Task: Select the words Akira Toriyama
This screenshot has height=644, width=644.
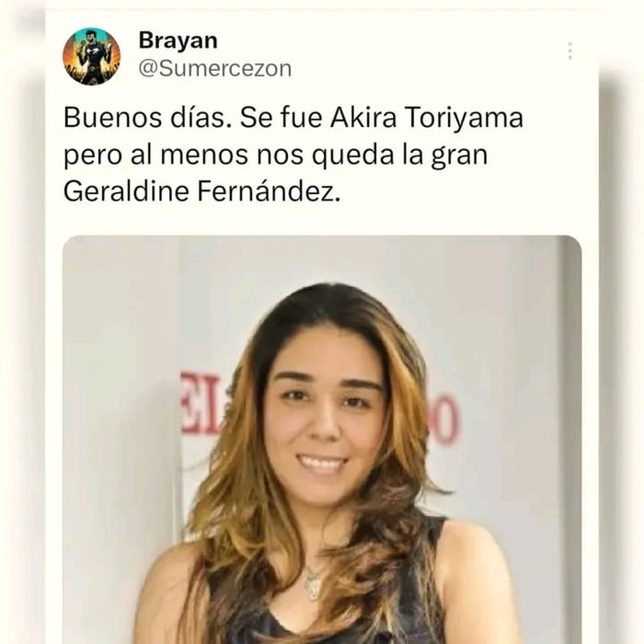Action: click(x=427, y=118)
